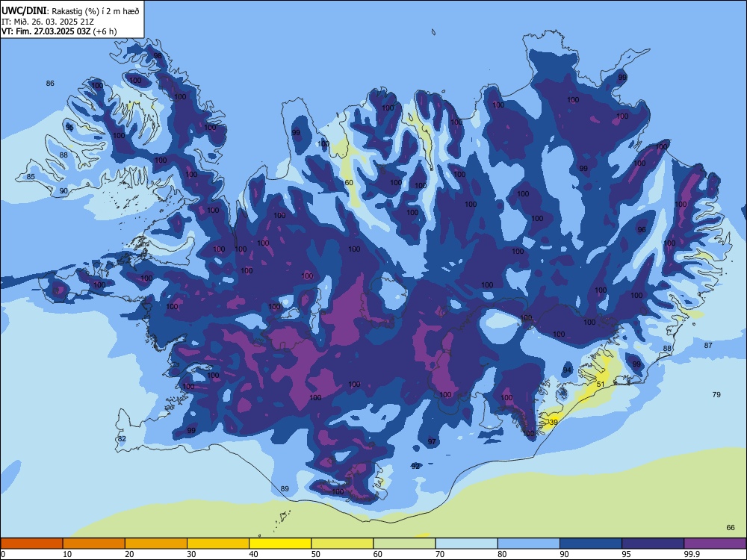Select the 87 value off the east coast

coord(708,345)
